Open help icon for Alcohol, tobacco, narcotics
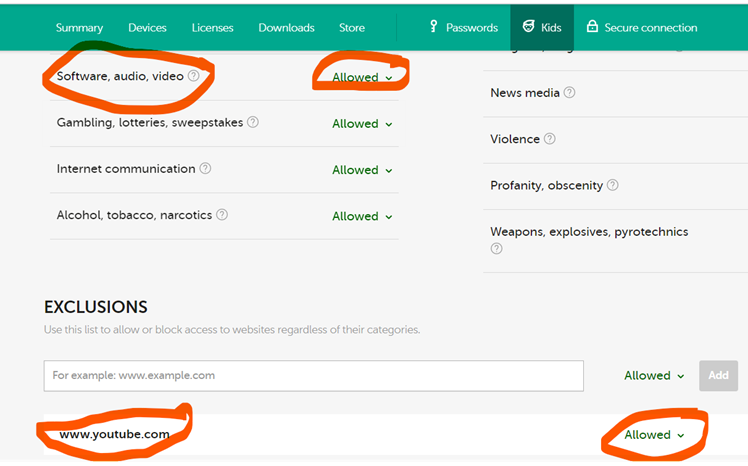This screenshot has width=748, height=466. [222, 215]
